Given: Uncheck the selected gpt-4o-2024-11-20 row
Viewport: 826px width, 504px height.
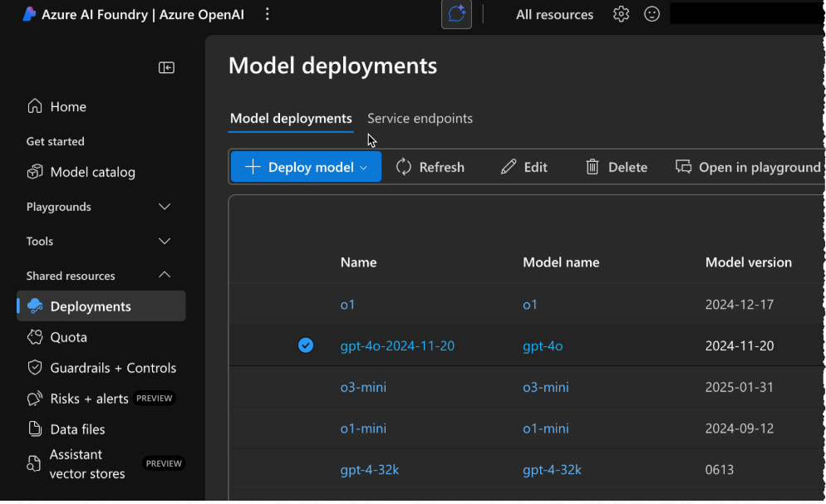Looking at the screenshot, I should [x=306, y=345].
